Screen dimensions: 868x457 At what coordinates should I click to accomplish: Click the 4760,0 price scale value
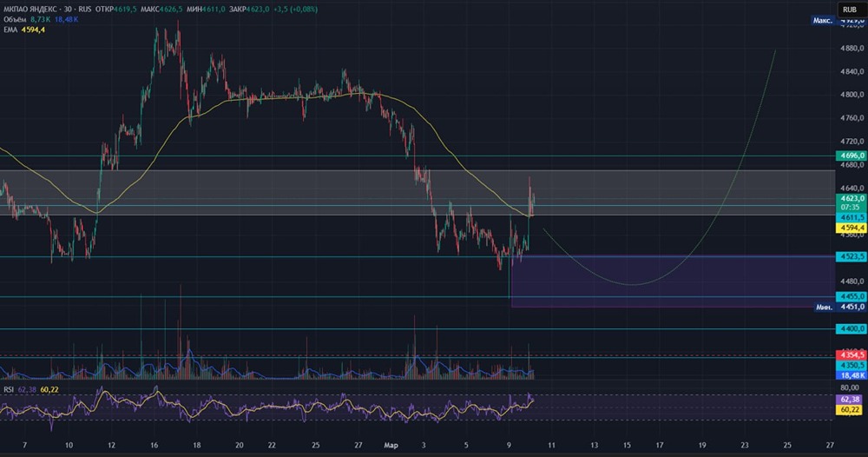tap(852, 118)
